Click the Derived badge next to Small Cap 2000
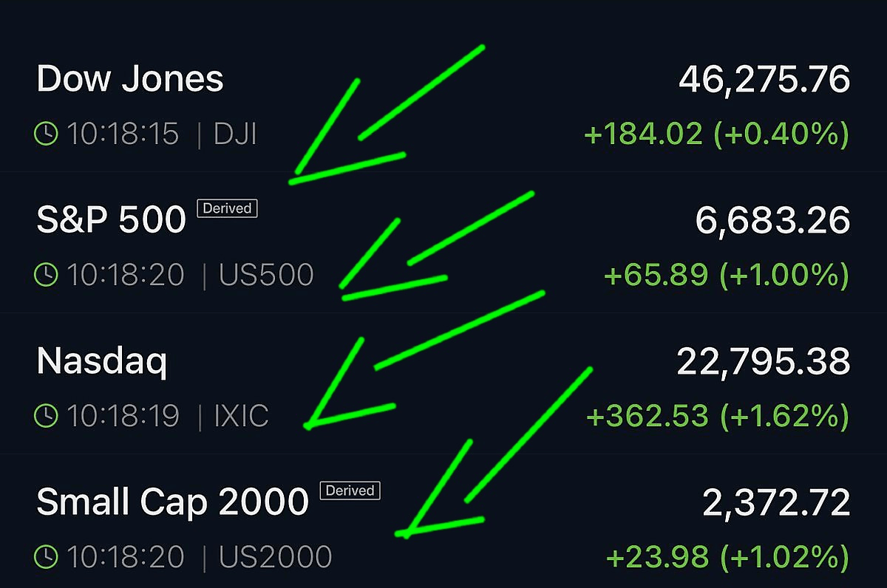This screenshot has width=887, height=588. click(350, 490)
